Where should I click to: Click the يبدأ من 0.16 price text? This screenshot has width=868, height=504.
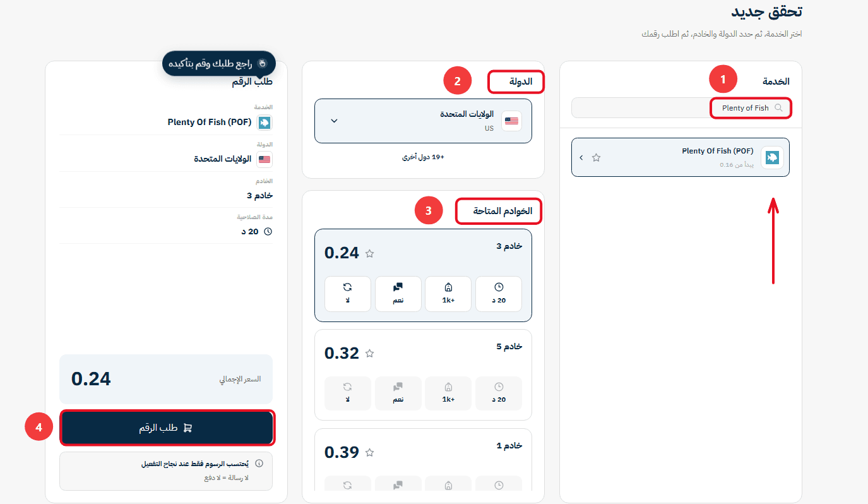pos(737,165)
